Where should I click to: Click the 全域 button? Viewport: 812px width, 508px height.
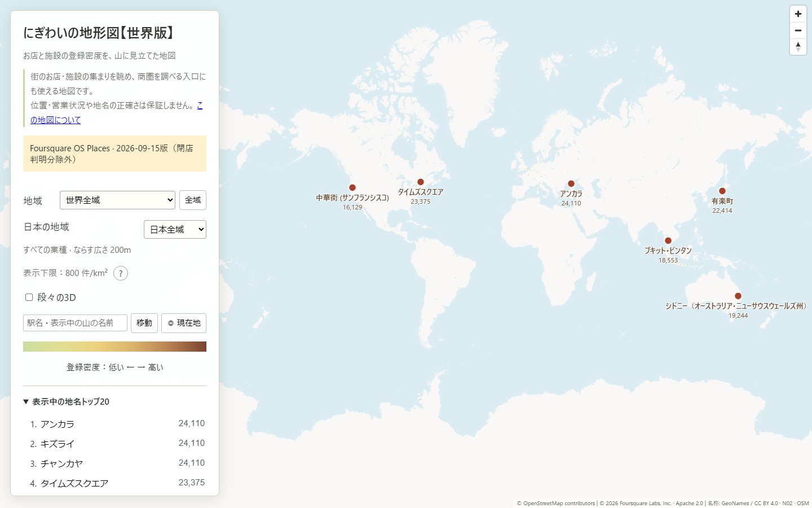click(x=193, y=200)
